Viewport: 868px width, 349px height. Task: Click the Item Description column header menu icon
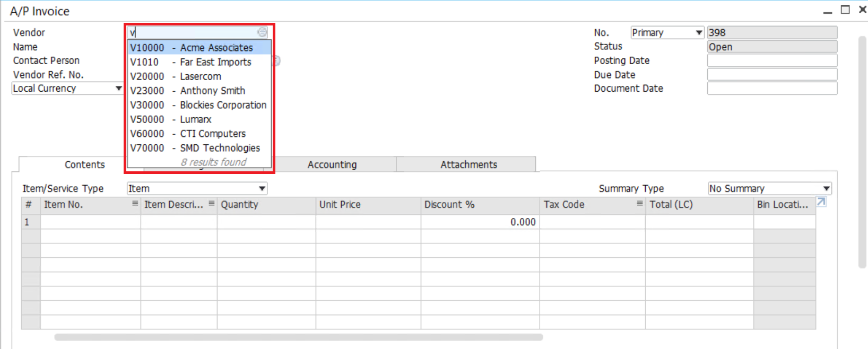211,204
